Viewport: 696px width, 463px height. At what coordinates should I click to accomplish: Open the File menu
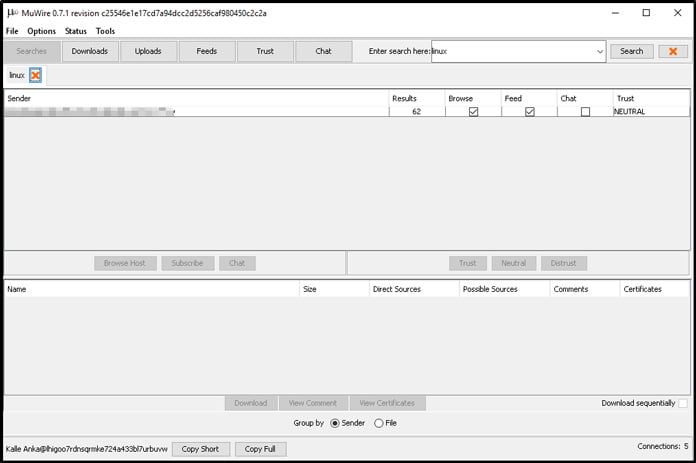12,31
